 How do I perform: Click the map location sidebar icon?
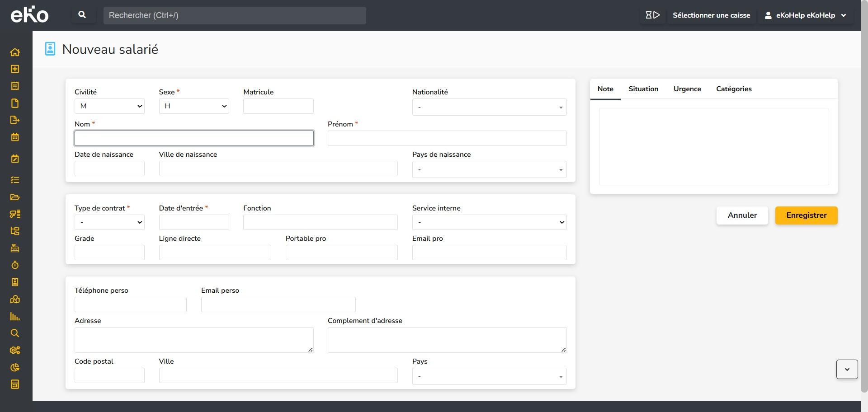tap(15, 299)
